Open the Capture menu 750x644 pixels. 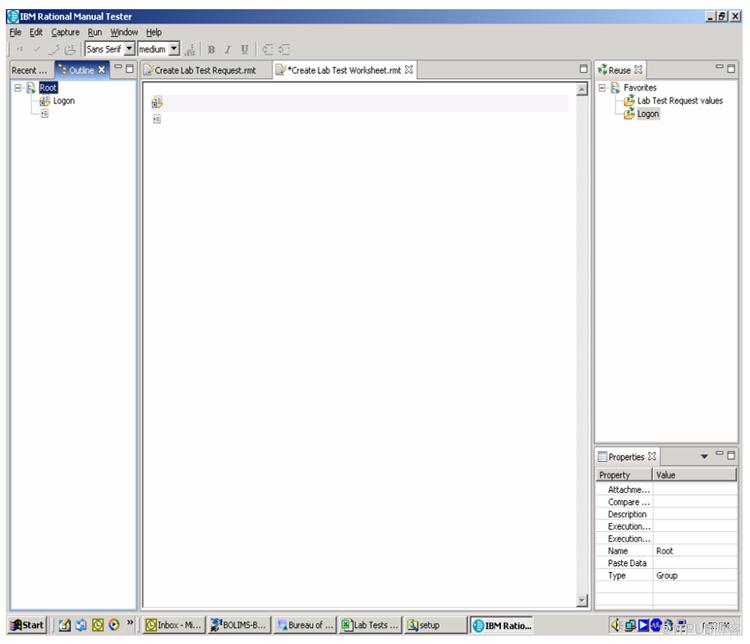click(x=65, y=32)
